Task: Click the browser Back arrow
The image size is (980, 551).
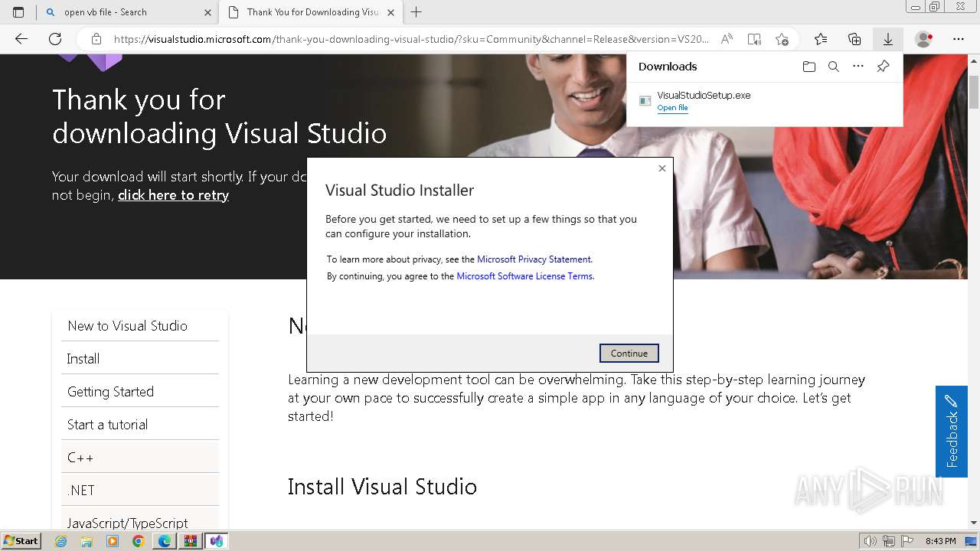Action: point(21,39)
